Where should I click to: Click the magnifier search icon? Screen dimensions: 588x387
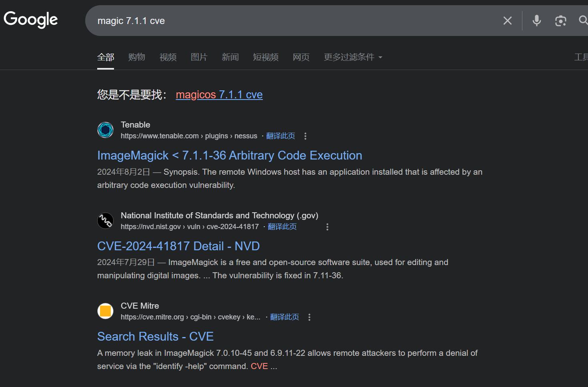pyautogui.click(x=583, y=20)
